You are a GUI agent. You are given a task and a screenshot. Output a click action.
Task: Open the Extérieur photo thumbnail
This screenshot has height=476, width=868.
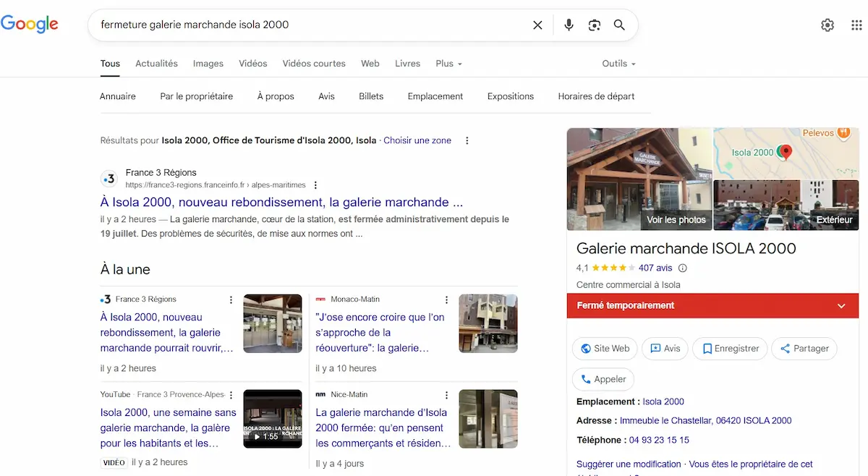click(x=786, y=205)
